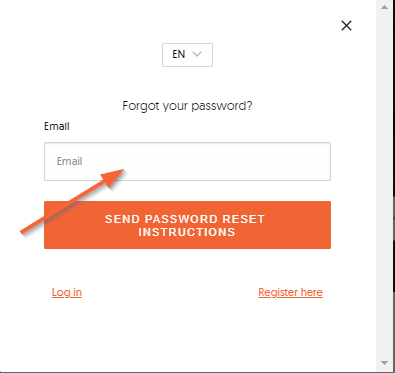This screenshot has height=373, width=395.
Task: Close the forgot password dialog
Action: pos(346,25)
